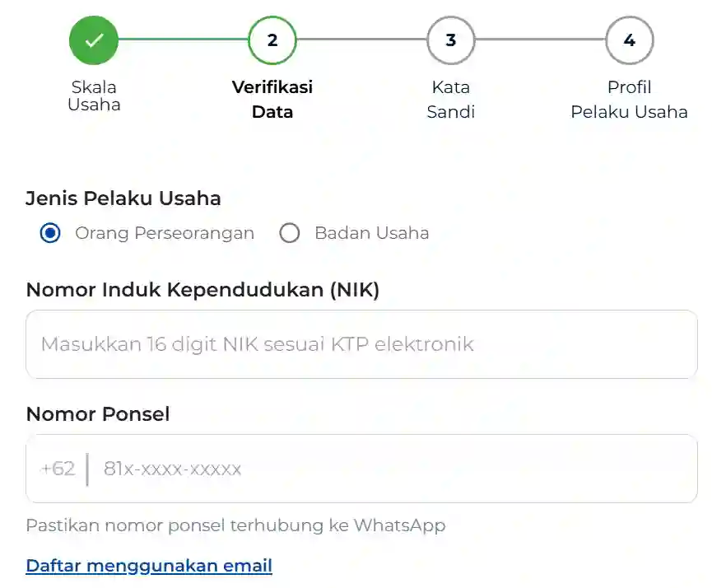The image size is (712, 588).
Task: Open the Daftar menggunakan email link
Action: (149, 566)
